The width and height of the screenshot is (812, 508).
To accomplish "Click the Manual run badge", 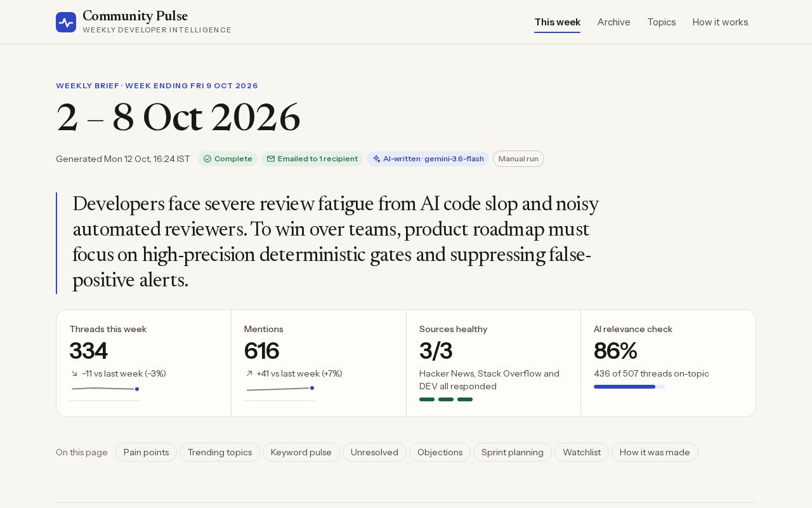I will (x=518, y=159).
